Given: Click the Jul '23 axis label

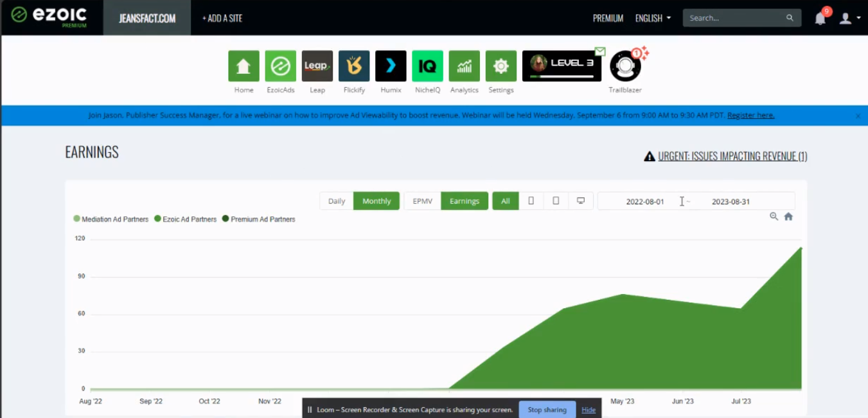Looking at the screenshot, I should (x=741, y=401).
